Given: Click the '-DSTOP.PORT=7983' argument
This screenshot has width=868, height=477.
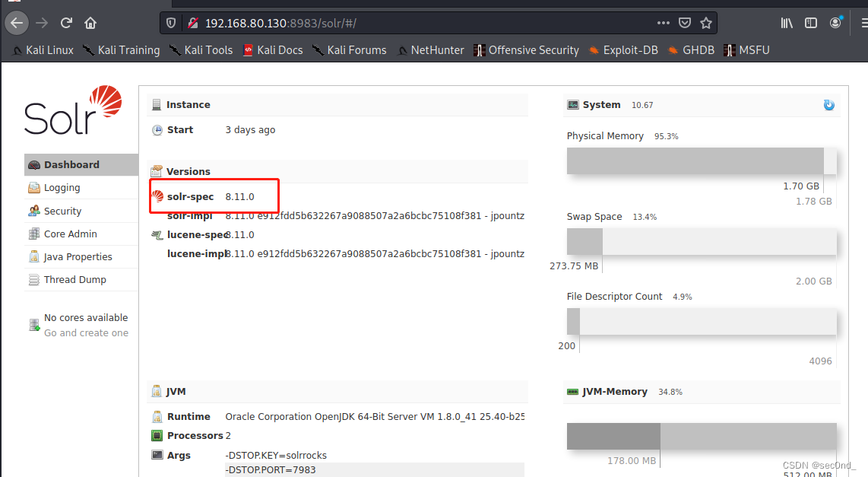Looking at the screenshot, I should point(270,470).
